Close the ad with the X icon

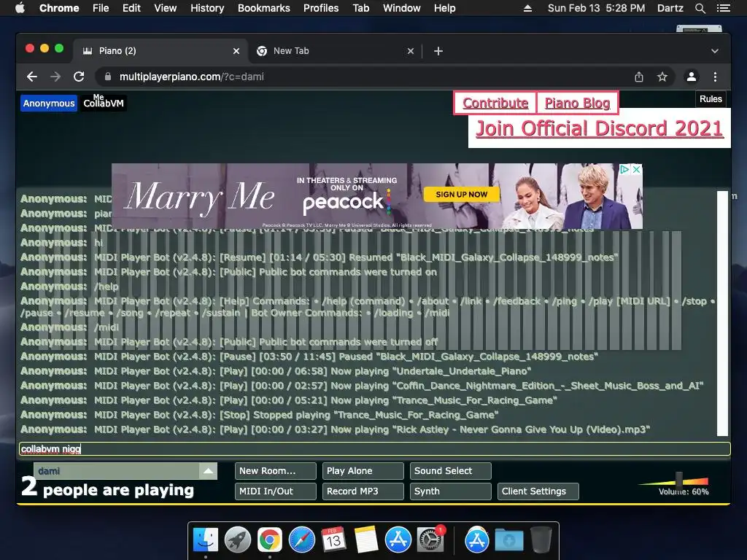pos(636,169)
